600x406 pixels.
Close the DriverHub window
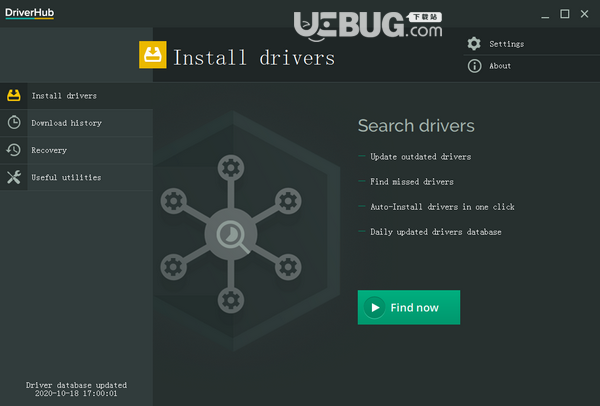(x=584, y=14)
